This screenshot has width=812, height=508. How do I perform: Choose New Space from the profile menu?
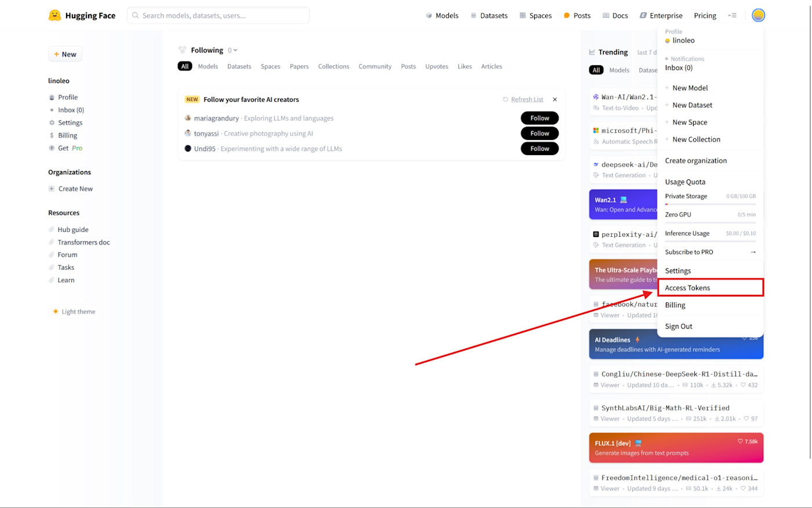tap(710, 123)
